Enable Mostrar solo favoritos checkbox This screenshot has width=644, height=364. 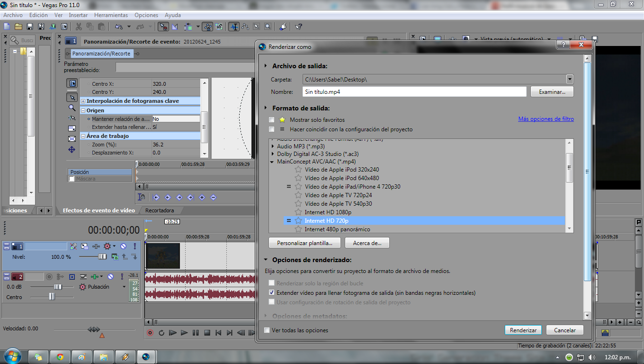point(271,120)
